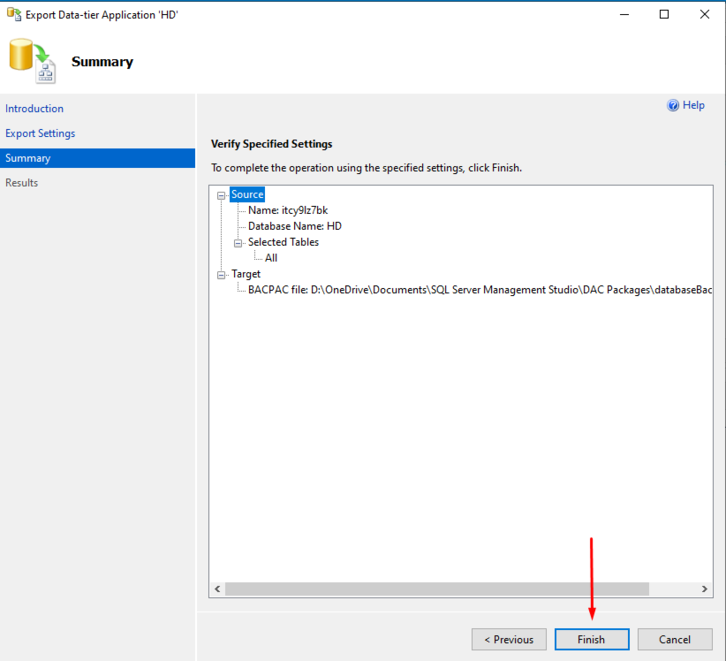The width and height of the screenshot is (726, 661).
Task: Collapse the Source tree node
Action: pyautogui.click(x=221, y=195)
